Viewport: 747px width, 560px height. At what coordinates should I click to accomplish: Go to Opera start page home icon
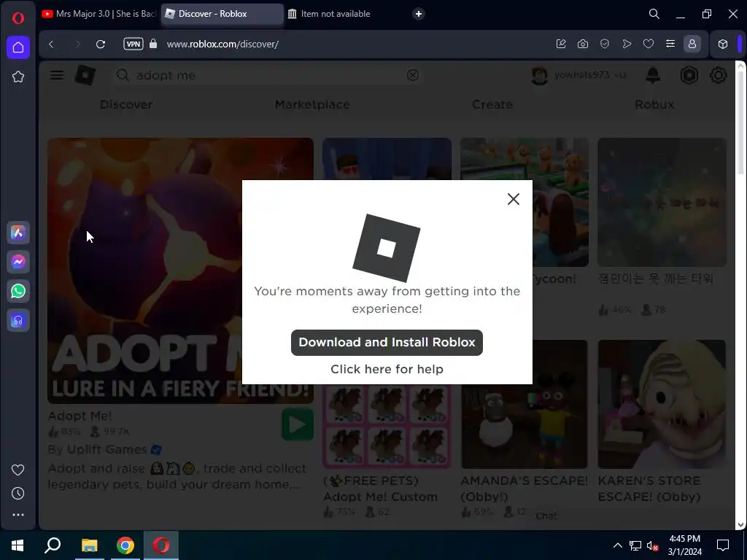[x=18, y=47]
